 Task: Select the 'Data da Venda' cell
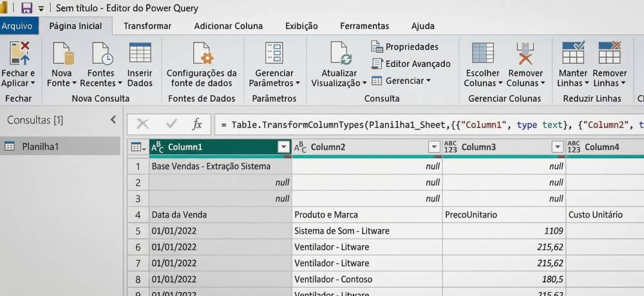(220, 215)
